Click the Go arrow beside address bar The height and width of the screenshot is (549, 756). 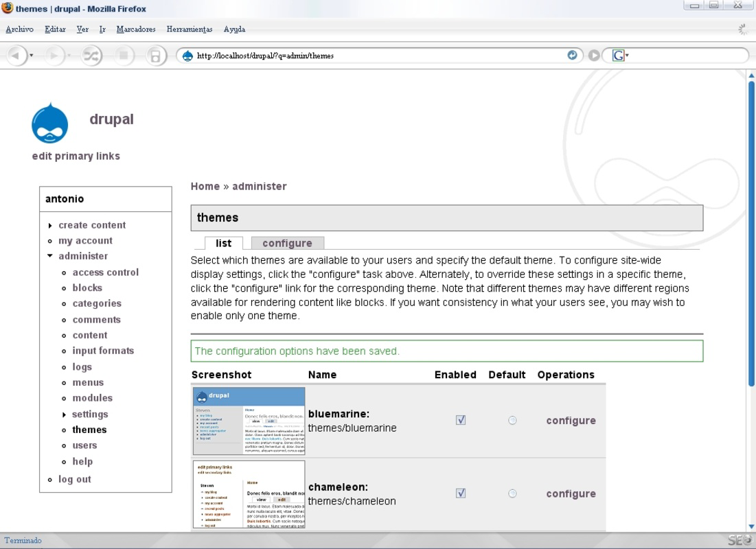[594, 56]
